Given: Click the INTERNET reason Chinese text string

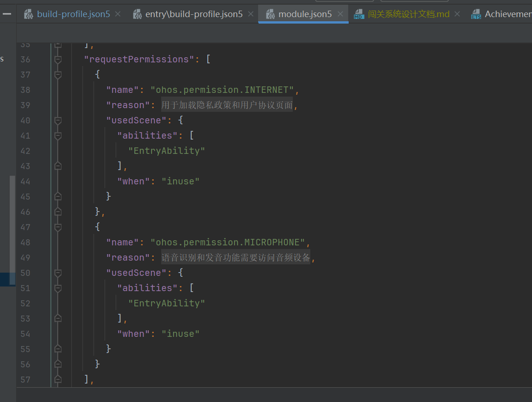Looking at the screenshot, I should pos(227,105).
